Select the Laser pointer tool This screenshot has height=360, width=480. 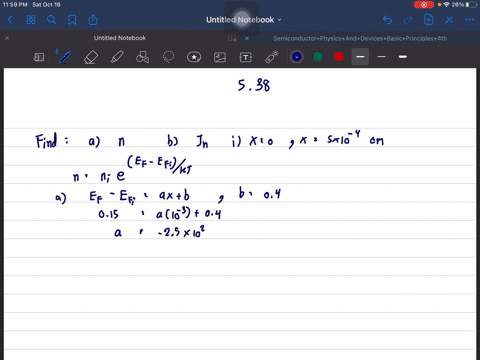coord(272,57)
